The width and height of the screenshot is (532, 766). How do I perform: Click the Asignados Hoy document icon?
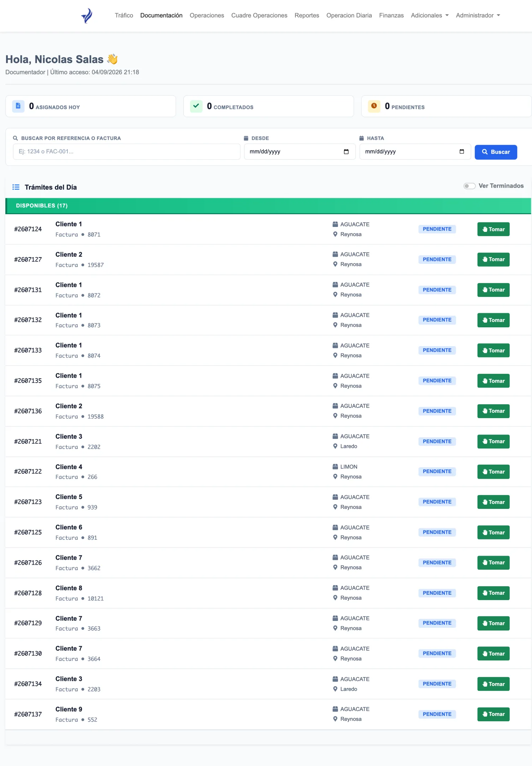pyautogui.click(x=18, y=106)
